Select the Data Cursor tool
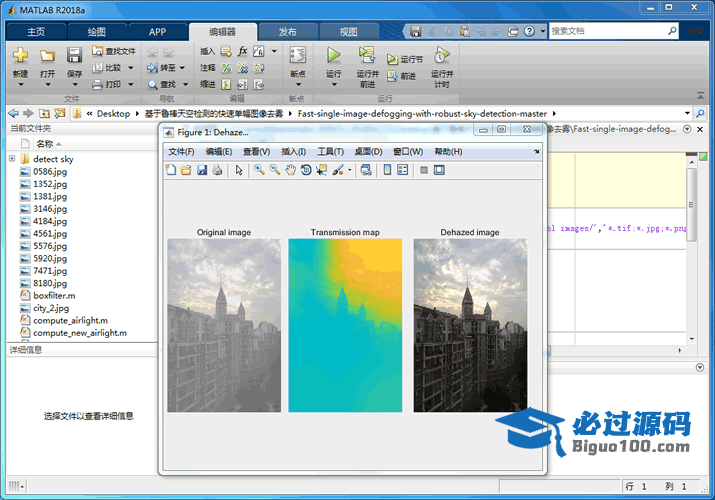 (321, 170)
